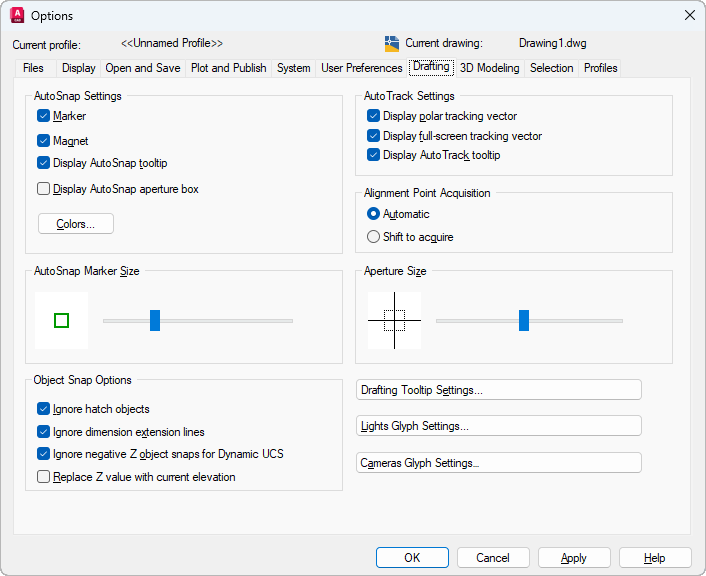The height and width of the screenshot is (576, 706).
Task: Click the Aperture Size slider handle
Action: (524, 320)
